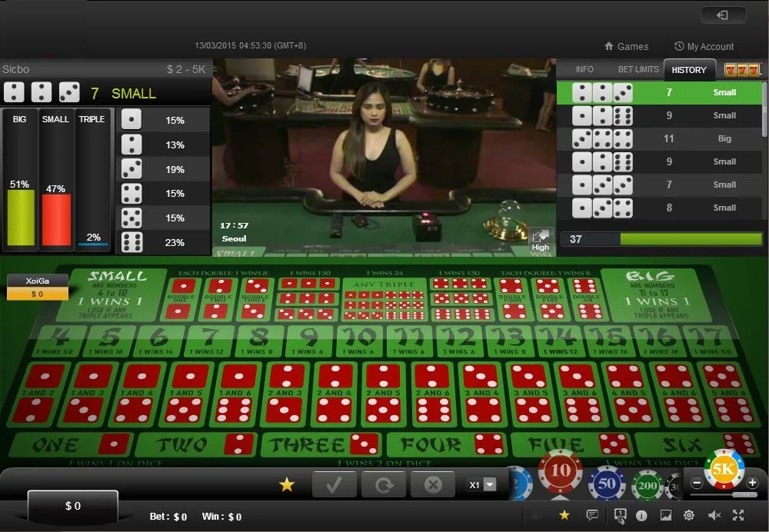
Task: Confirm the bet with checkmark button
Action: click(334, 484)
